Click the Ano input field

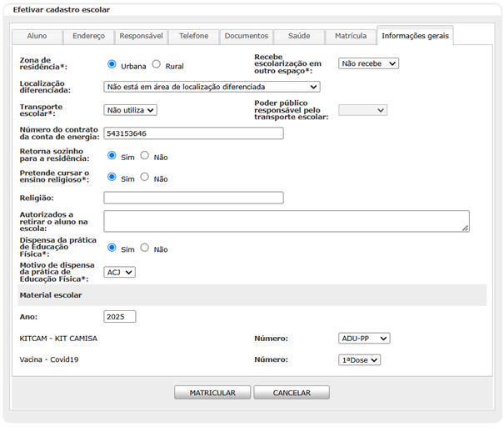119,317
